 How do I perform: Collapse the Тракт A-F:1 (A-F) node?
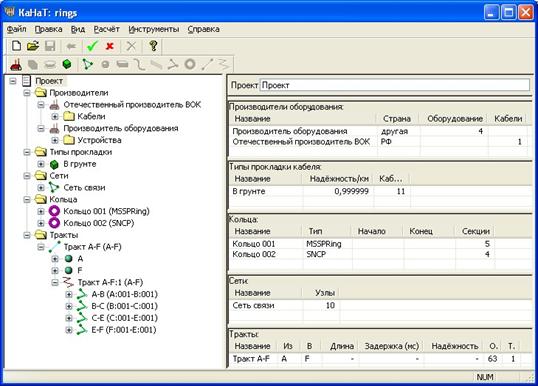pos(55,283)
